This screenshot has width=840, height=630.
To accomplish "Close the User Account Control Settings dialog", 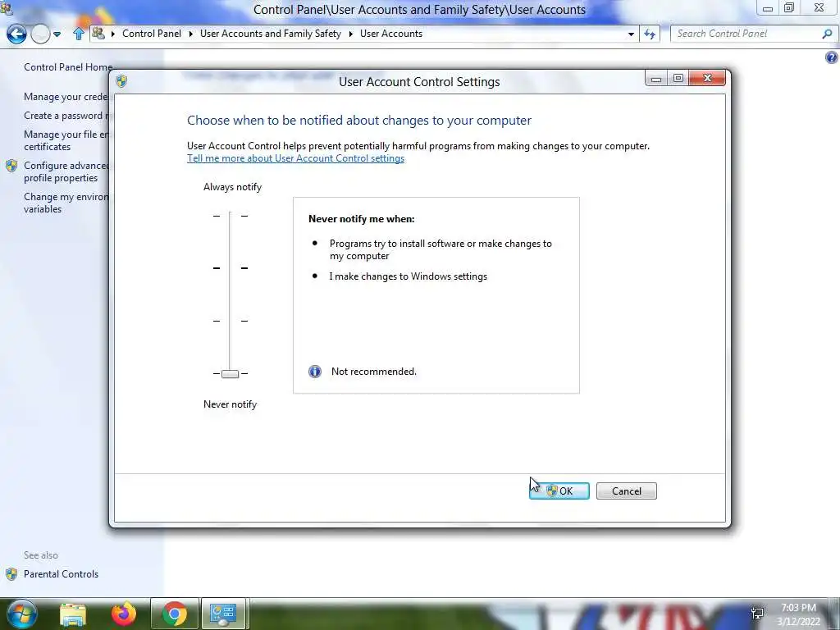I will coord(707,78).
